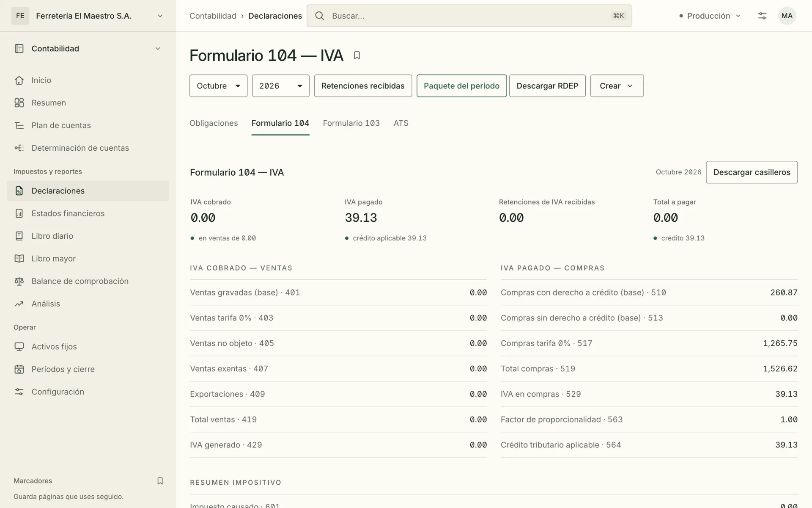Screen dimensions: 812x508
Task: Click Paquete del período button
Action: (461, 86)
